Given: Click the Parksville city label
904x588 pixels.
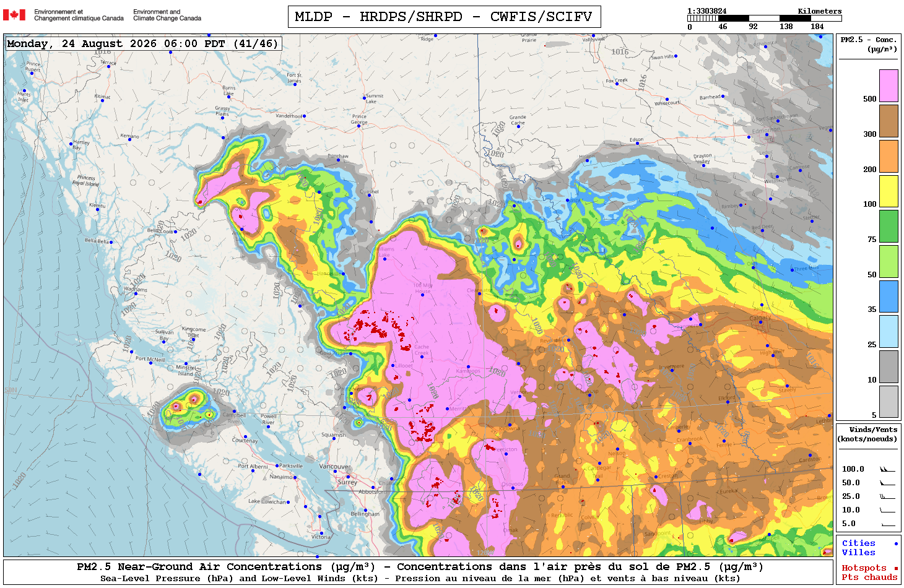Looking at the screenshot, I should [x=291, y=465].
